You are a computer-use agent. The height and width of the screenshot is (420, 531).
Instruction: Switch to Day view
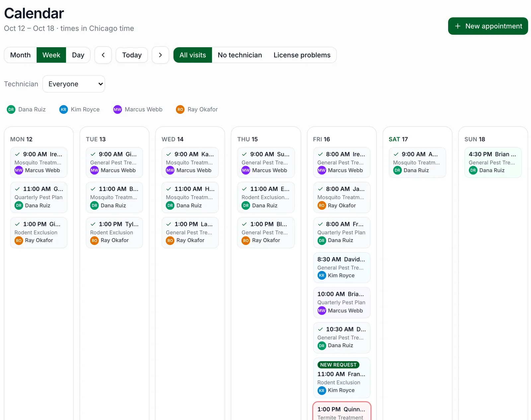[78, 55]
